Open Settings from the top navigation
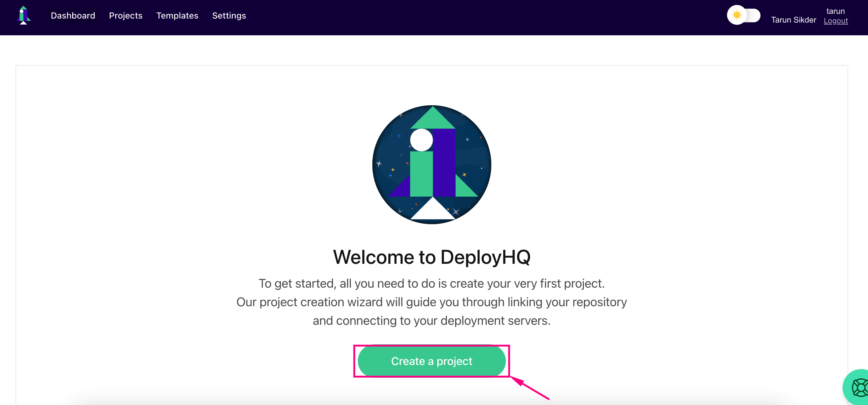 (229, 15)
